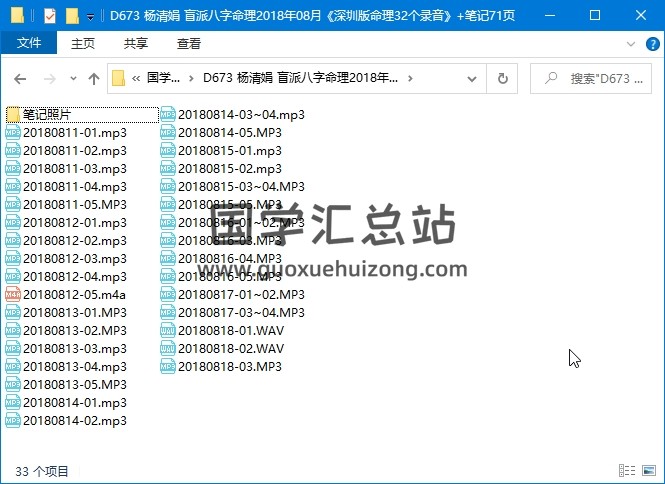Open the 笔记照片 folder
The width and height of the screenshot is (665, 484).
point(60,115)
